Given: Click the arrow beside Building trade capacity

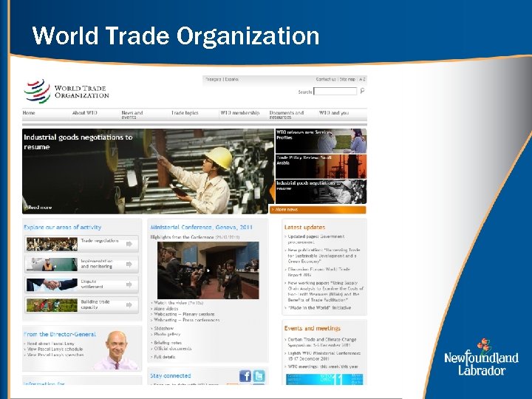Looking at the screenshot, I should [x=129, y=305].
